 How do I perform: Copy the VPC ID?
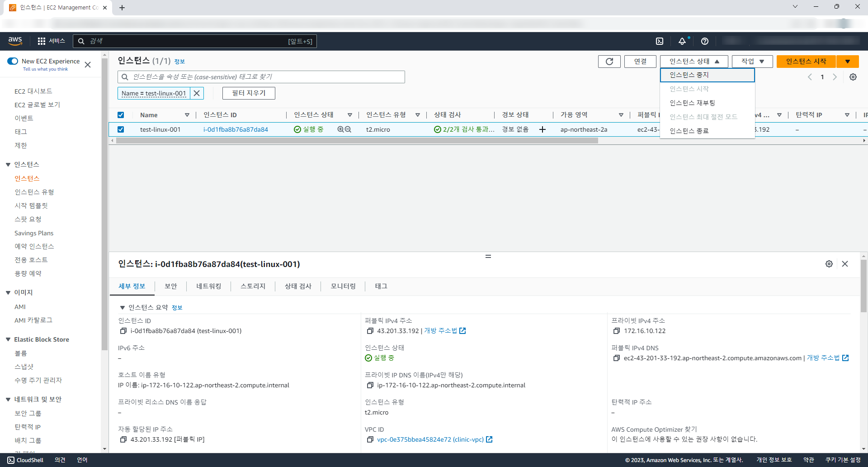370,439
